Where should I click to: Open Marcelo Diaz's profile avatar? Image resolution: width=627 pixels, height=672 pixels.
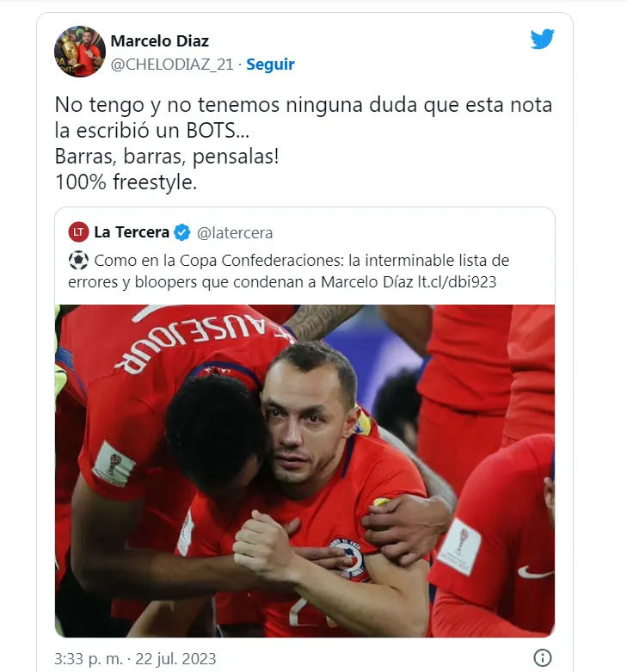click(80, 52)
